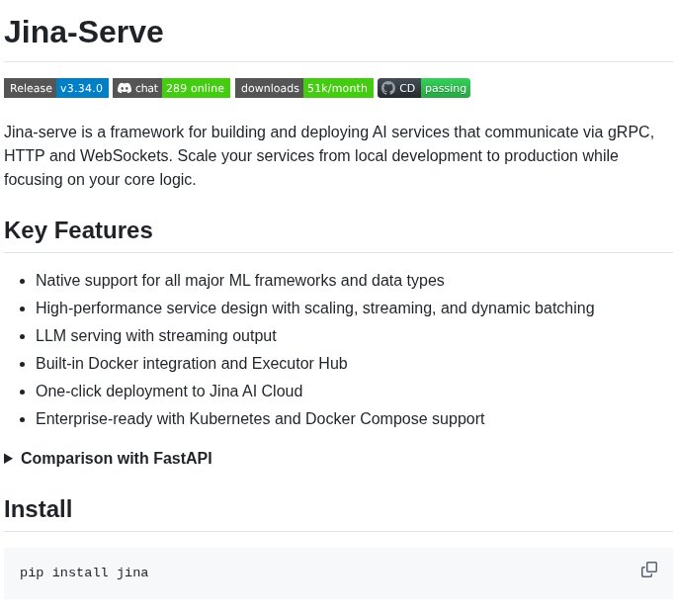This screenshot has width=675, height=616.
Task: Click the "pip install jina" command text
Action: click(x=84, y=572)
